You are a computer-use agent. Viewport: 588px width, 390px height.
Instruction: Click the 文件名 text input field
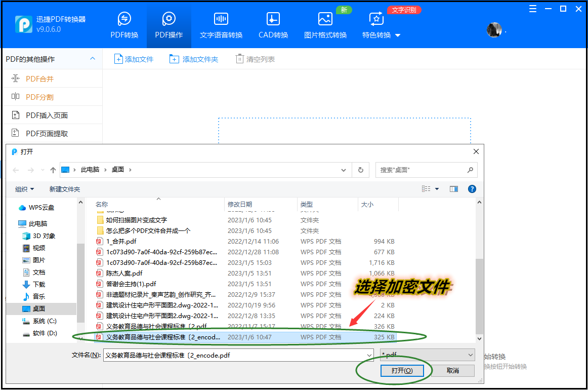click(234, 355)
